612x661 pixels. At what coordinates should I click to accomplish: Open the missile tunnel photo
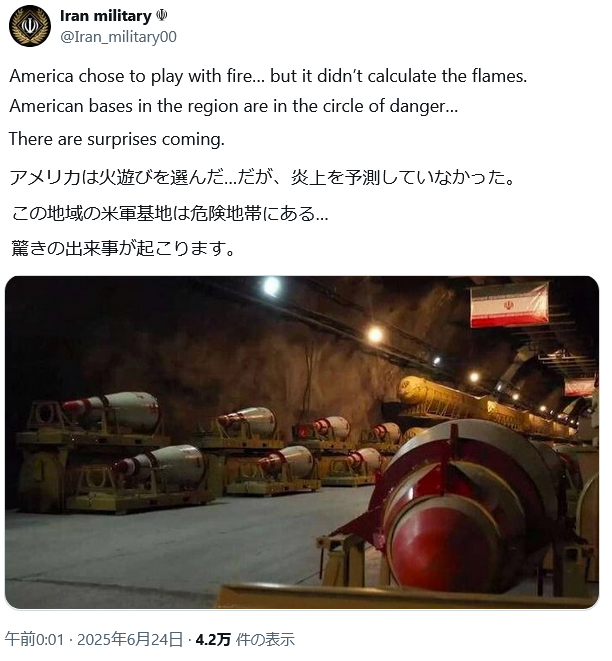point(302,442)
